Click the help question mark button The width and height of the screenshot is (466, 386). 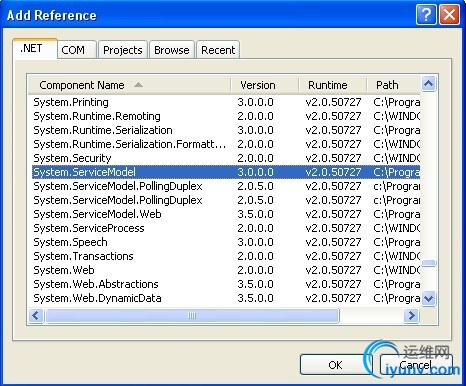pyautogui.click(x=426, y=15)
